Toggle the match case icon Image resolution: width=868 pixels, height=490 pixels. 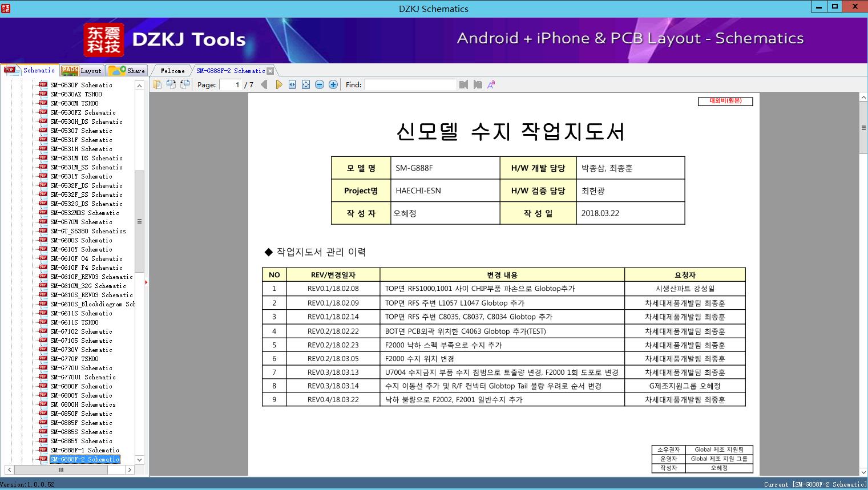point(491,84)
